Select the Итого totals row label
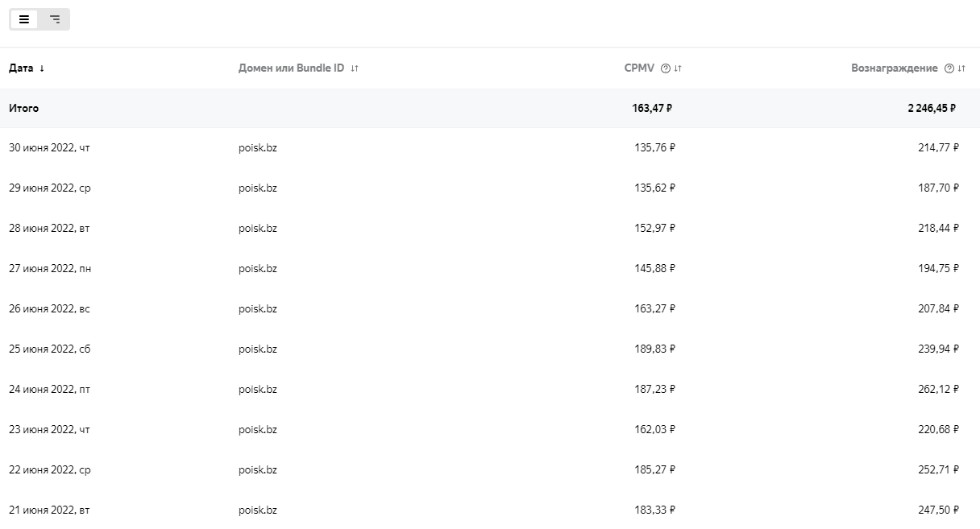The image size is (980, 529). pyautogui.click(x=23, y=108)
